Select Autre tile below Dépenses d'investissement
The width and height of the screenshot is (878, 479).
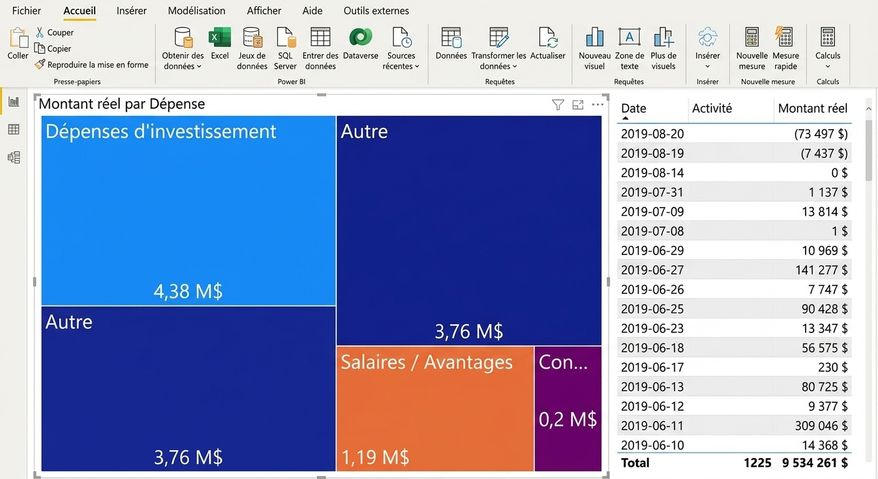click(x=188, y=388)
